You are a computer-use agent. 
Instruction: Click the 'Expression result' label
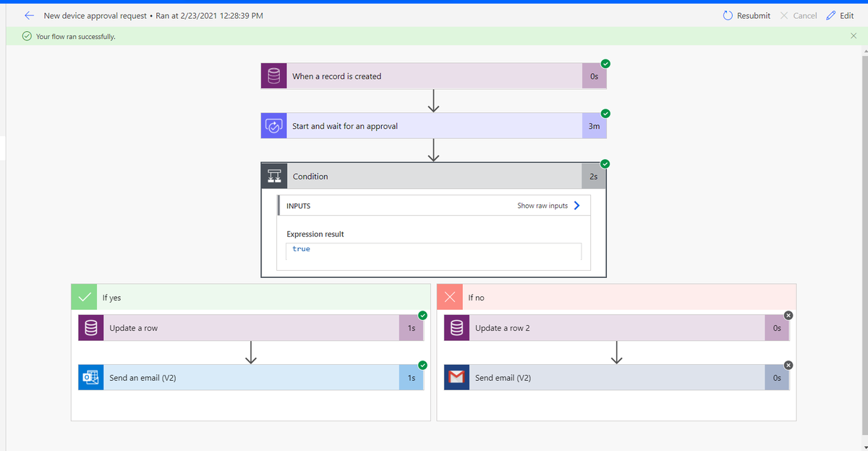pyautogui.click(x=315, y=234)
